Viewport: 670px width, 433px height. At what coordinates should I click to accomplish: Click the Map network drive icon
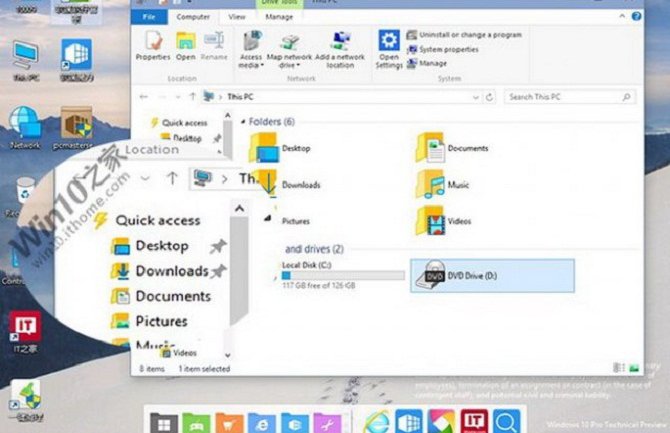pyautogui.click(x=289, y=51)
